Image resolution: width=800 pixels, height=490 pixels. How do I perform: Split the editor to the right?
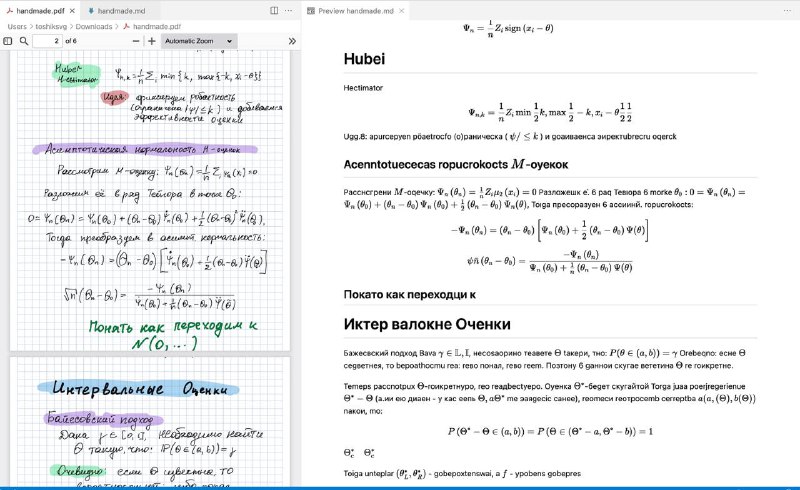tap(274, 11)
